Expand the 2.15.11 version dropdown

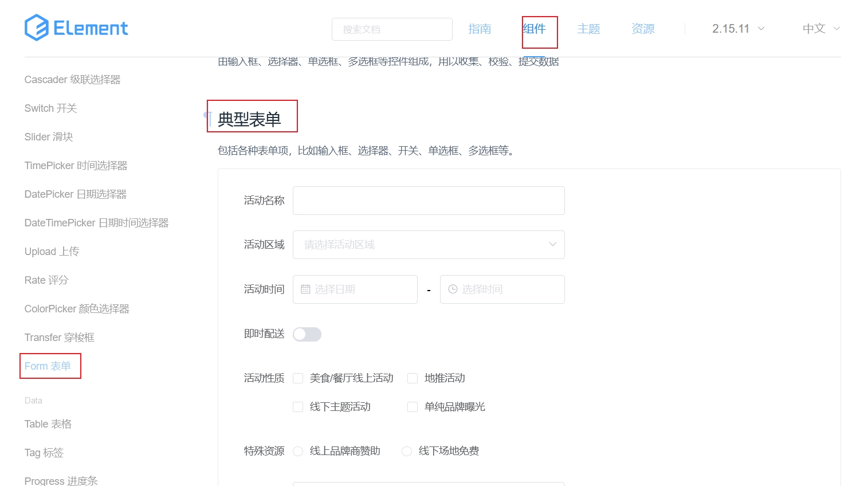click(738, 29)
